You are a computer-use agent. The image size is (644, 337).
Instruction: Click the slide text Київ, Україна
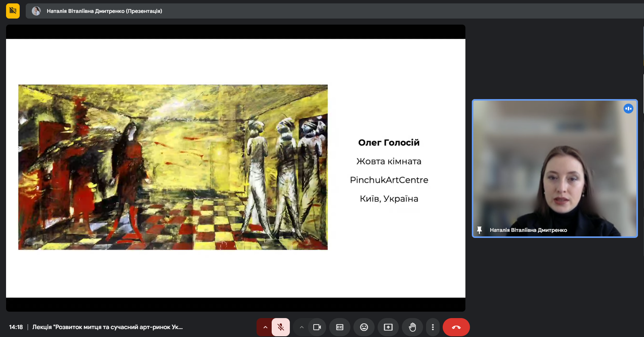coord(389,199)
